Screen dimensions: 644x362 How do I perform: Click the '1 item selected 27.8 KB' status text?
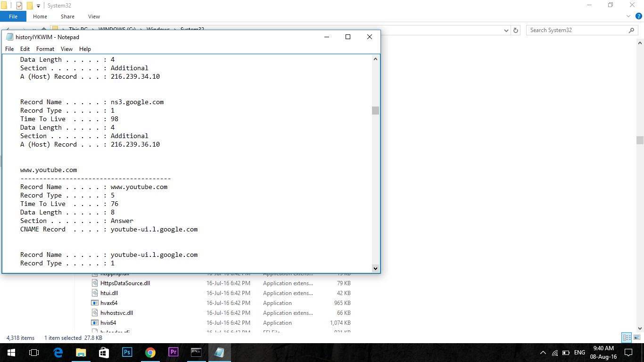point(74,338)
